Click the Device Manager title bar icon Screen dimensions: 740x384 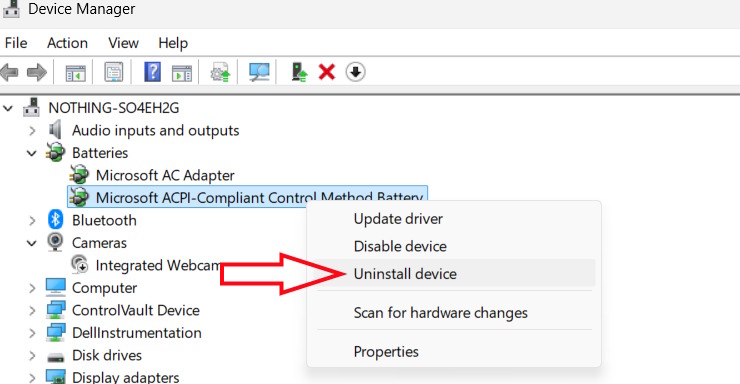(11, 9)
